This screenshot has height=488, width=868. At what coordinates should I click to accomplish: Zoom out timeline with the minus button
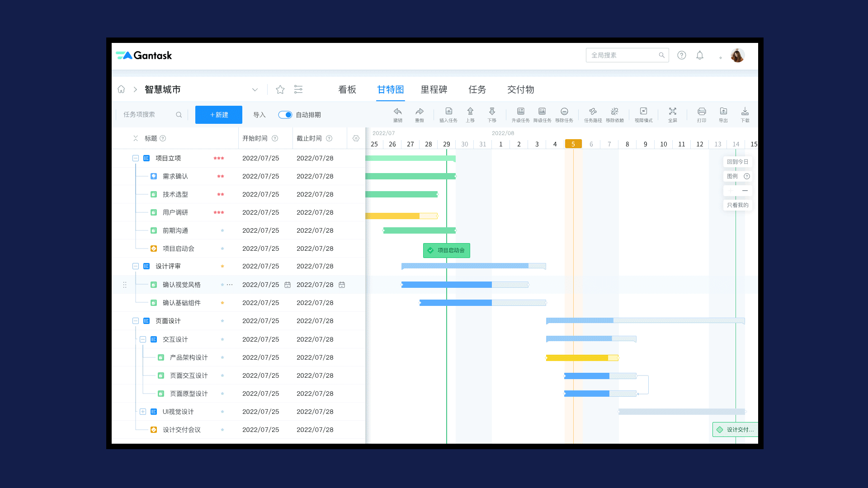tap(745, 191)
